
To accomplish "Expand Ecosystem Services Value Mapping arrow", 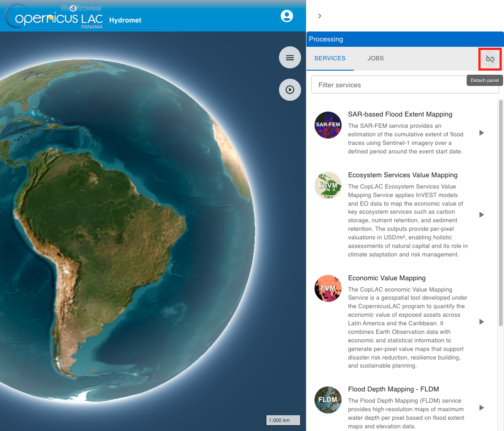I will click(481, 215).
